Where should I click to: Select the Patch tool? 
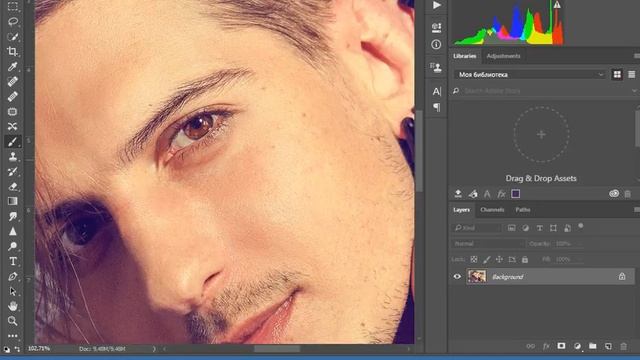13,111
